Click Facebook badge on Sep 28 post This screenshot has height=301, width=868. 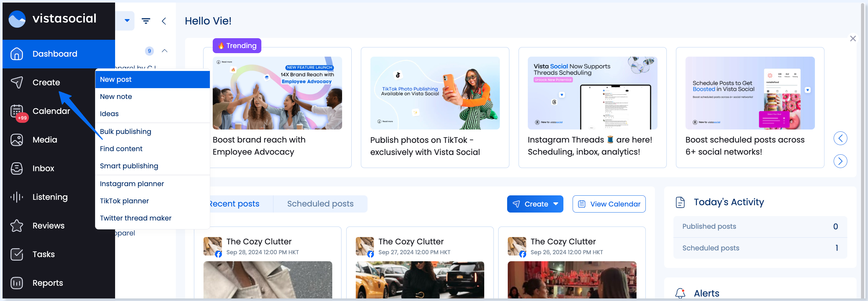pyautogui.click(x=218, y=255)
